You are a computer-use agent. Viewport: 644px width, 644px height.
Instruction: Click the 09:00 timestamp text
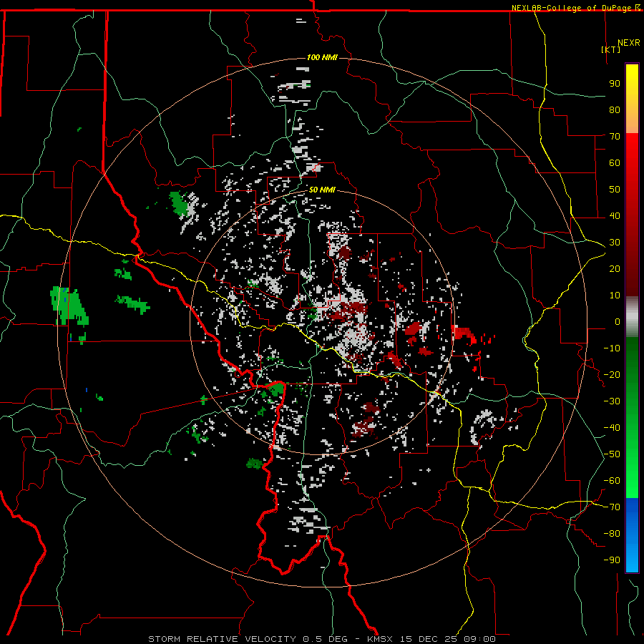479,639
